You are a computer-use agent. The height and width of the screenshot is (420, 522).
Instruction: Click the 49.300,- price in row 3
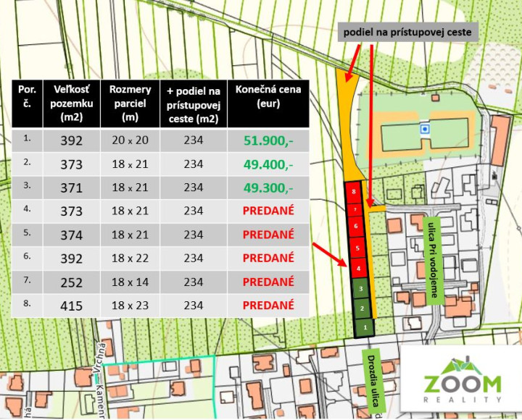pyautogui.click(x=268, y=188)
